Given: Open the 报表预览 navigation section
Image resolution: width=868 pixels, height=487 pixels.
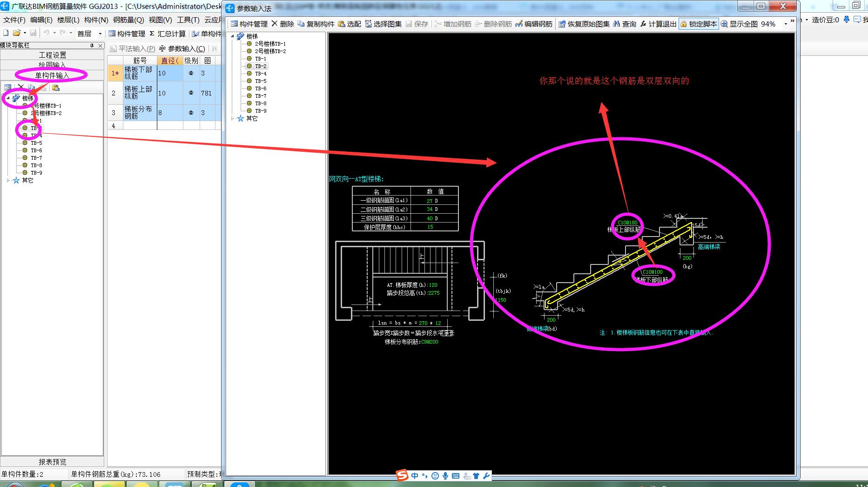Looking at the screenshot, I should coord(52,461).
